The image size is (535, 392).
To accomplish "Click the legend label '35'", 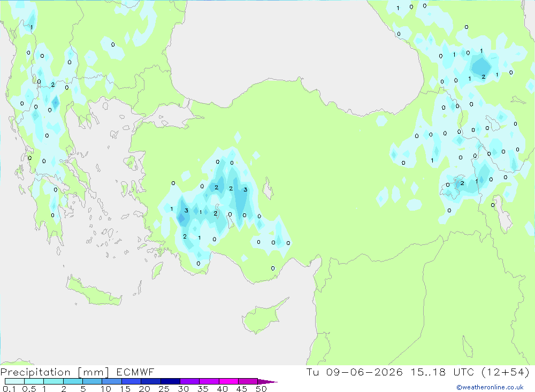I will [x=203, y=389].
